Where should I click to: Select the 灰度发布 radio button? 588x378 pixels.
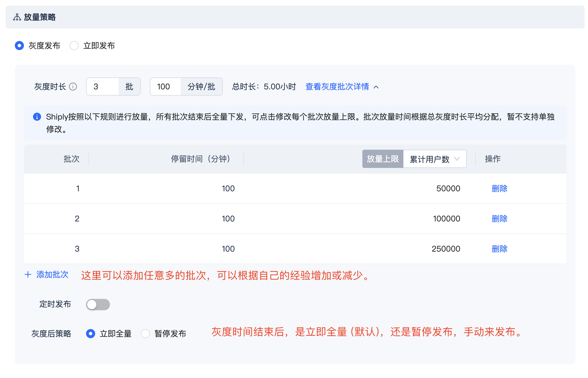pos(19,45)
